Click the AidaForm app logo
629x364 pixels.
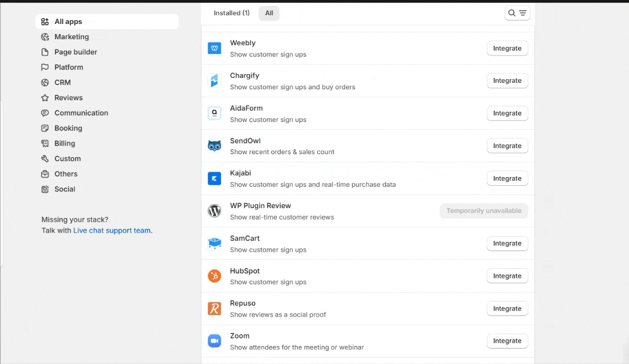click(x=214, y=113)
